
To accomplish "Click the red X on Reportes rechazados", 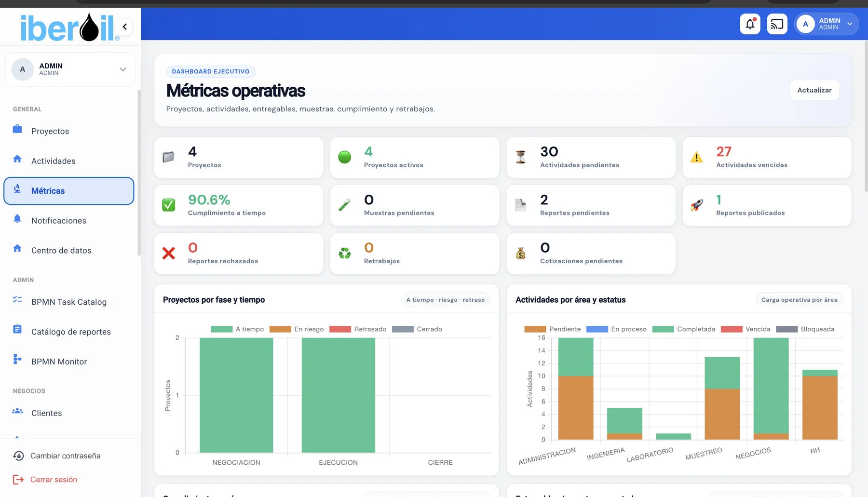I will click(169, 254).
